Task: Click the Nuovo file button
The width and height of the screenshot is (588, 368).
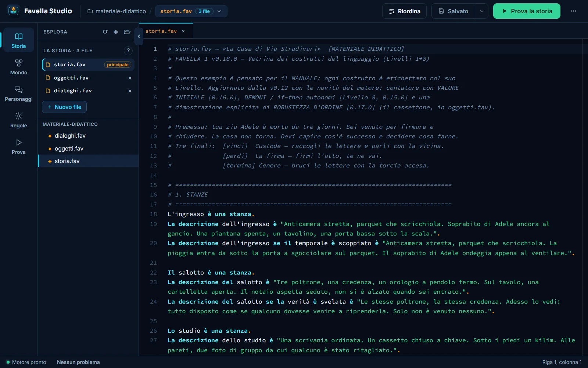Action: (x=64, y=107)
